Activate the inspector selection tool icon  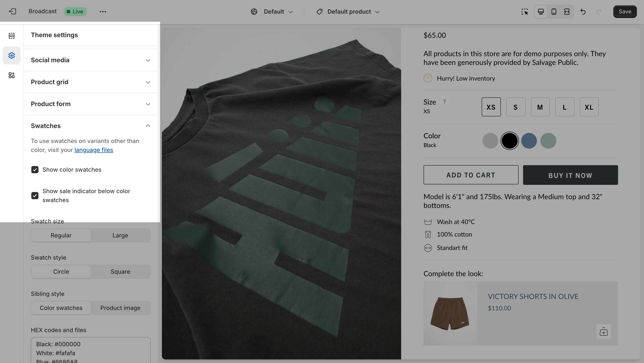click(525, 12)
